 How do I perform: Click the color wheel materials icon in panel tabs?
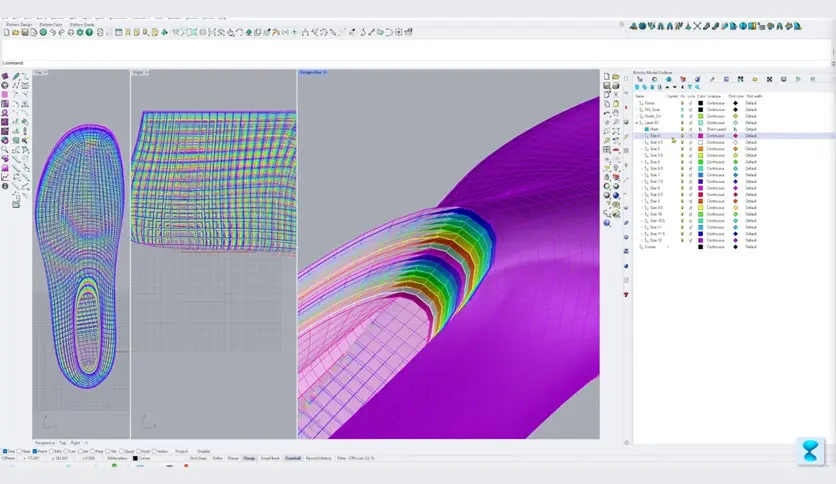pos(654,79)
